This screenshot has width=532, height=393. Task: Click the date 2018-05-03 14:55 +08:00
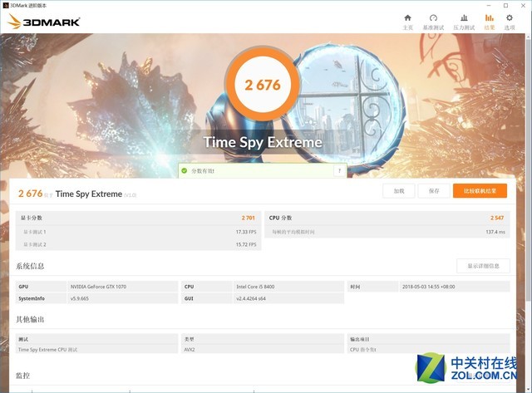click(429, 287)
